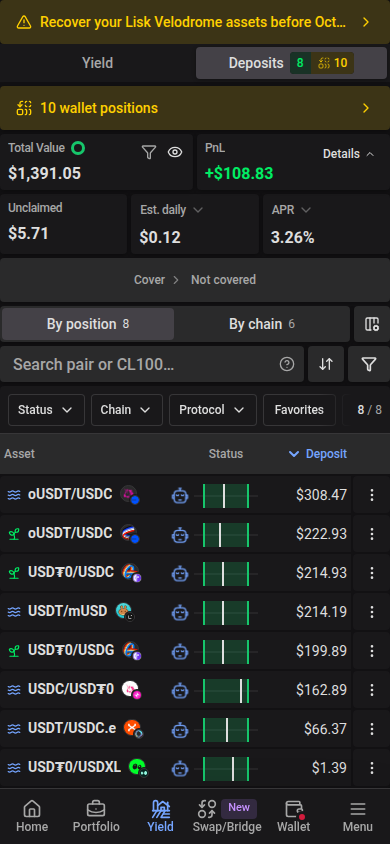The height and width of the screenshot is (844, 390).
Task: Click the $66.37 deposit value
Action: tap(325, 729)
